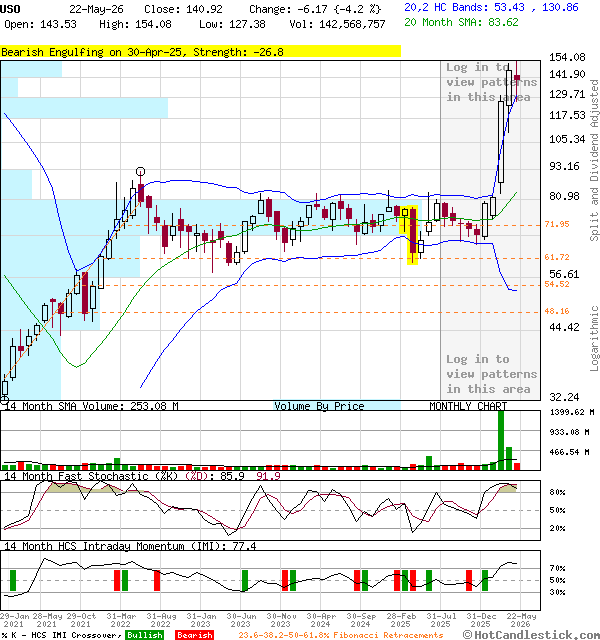Click upper 'Log in to view patterns' notice

pyautogui.click(x=491, y=82)
